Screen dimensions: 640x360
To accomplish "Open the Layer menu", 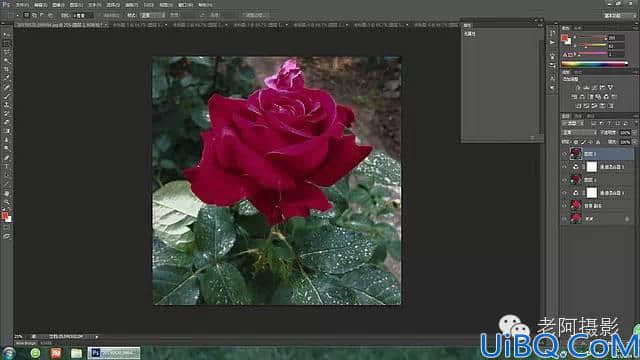I will point(76,5).
